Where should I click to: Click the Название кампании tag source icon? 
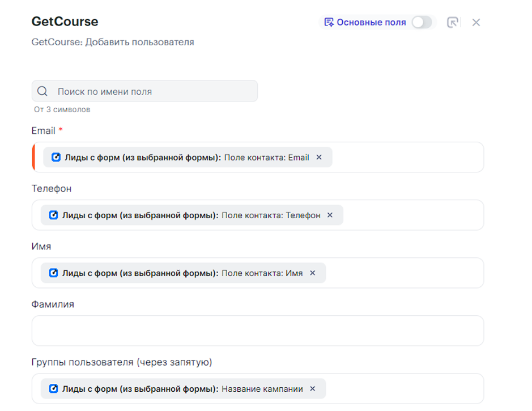(54, 389)
